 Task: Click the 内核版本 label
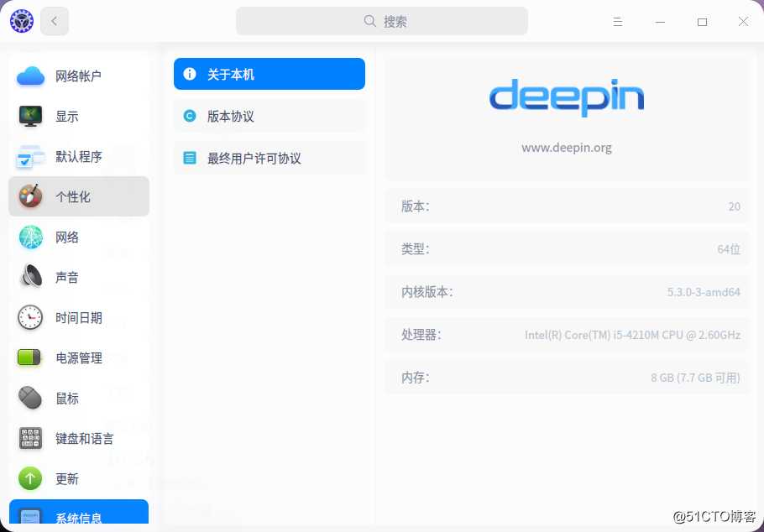[x=426, y=292]
